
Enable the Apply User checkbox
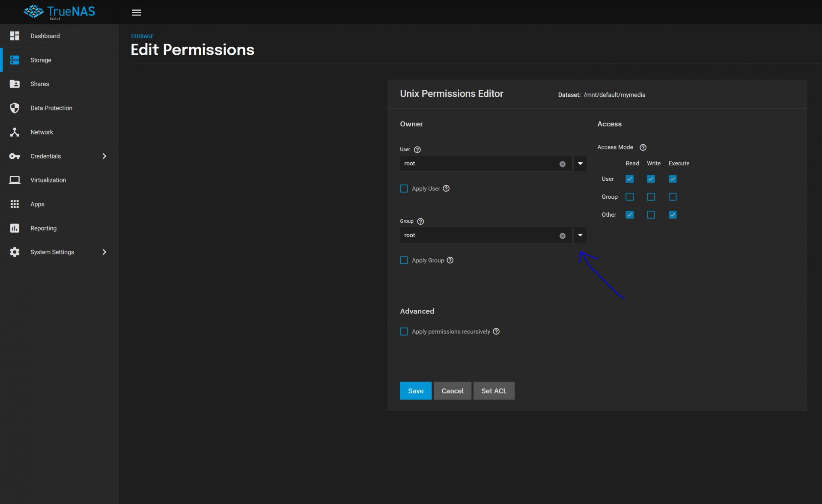coord(404,188)
